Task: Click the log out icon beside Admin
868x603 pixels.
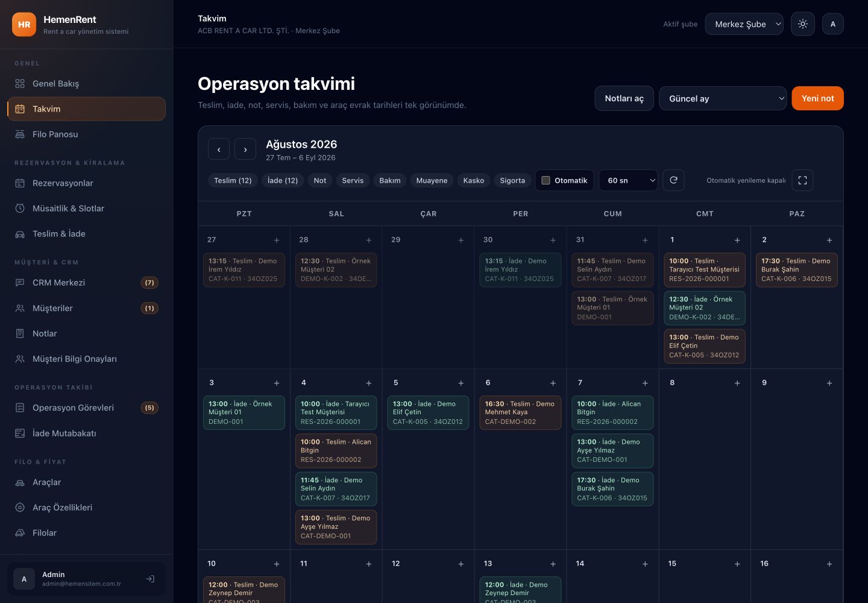Action: (x=150, y=579)
